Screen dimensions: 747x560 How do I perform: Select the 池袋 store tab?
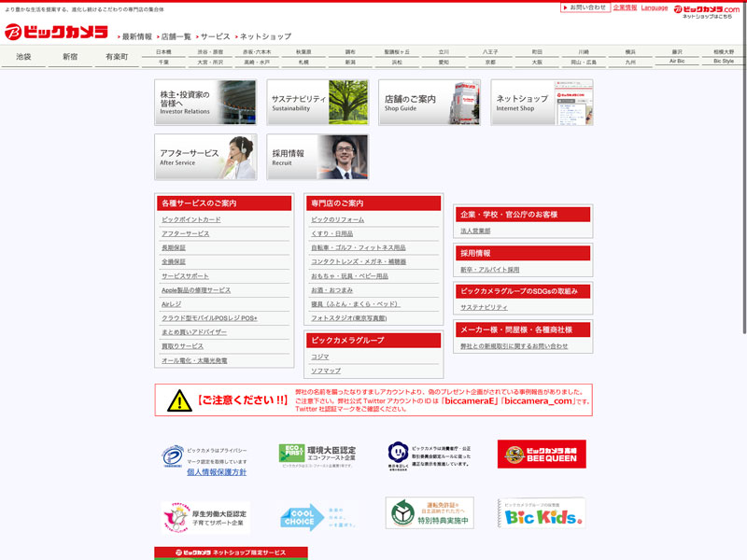point(23,57)
